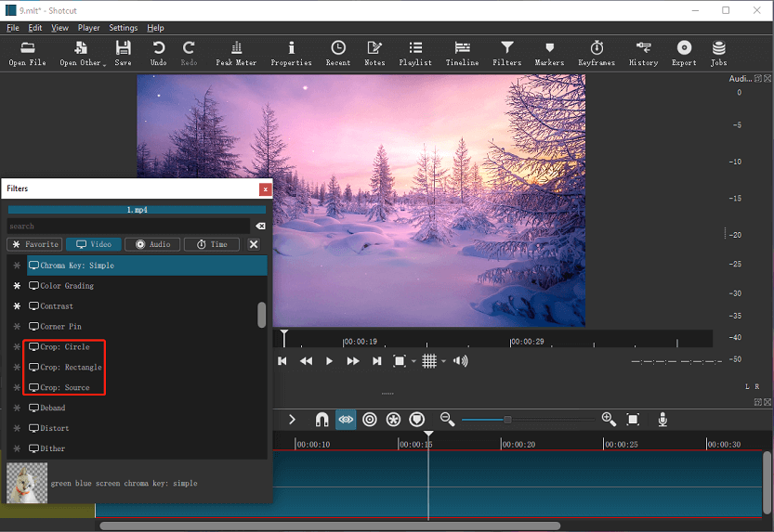Screen dimensions: 774x532
Task: Show the Recent files panel
Action: pos(338,53)
